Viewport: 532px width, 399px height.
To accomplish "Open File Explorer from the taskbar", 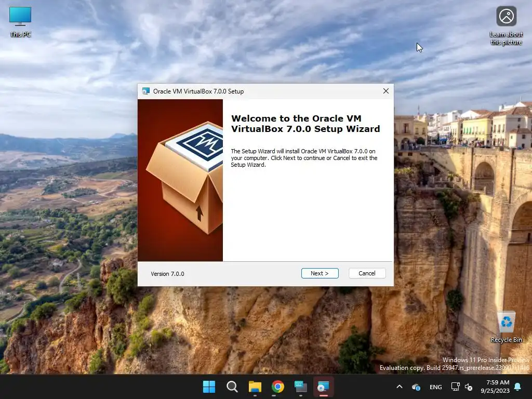I will [255, 387].
